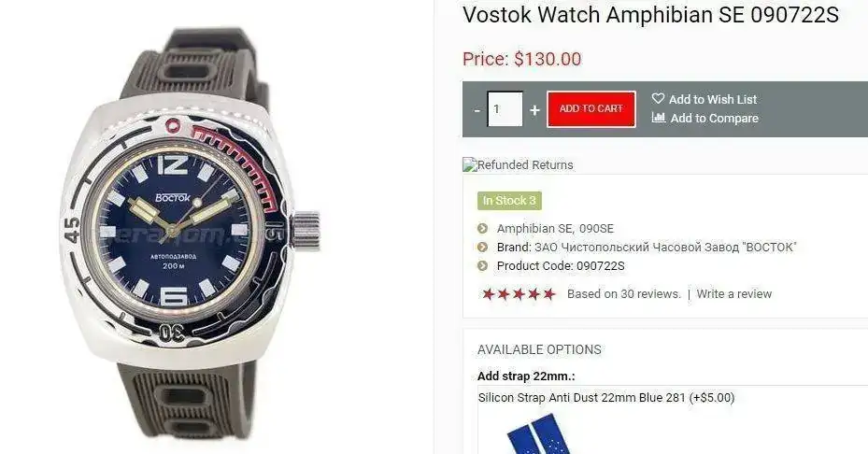Screen dimensions: 868x454
Task: Click arrow bullet beside Amphibian SE
Action: (x=483, y=228)
